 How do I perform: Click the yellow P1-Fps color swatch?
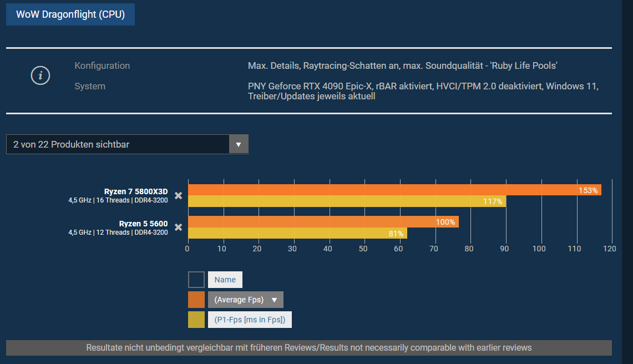click(x=196, y=320)
